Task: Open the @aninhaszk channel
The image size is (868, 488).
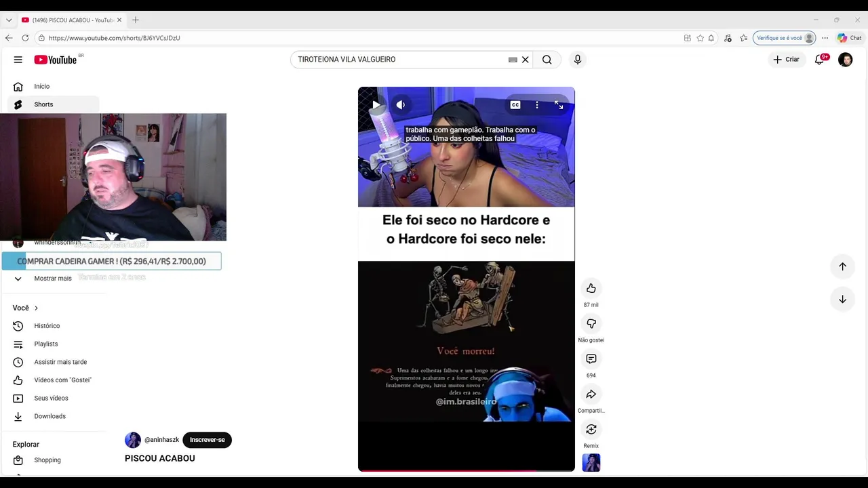Action: [x=162, y=440]
